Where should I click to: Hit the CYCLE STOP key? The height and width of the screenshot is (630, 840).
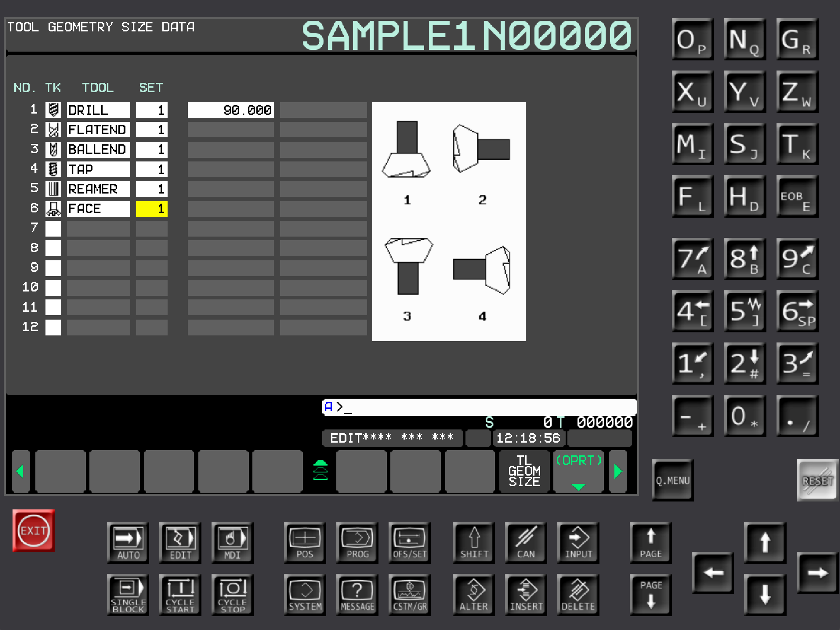pyautogui.click(x=232, y=595)
